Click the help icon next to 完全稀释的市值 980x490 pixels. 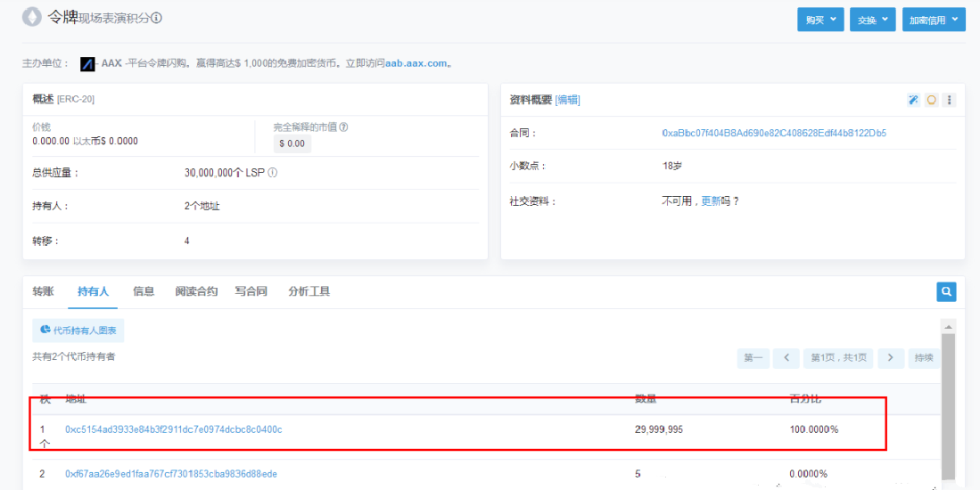(343, 127)
